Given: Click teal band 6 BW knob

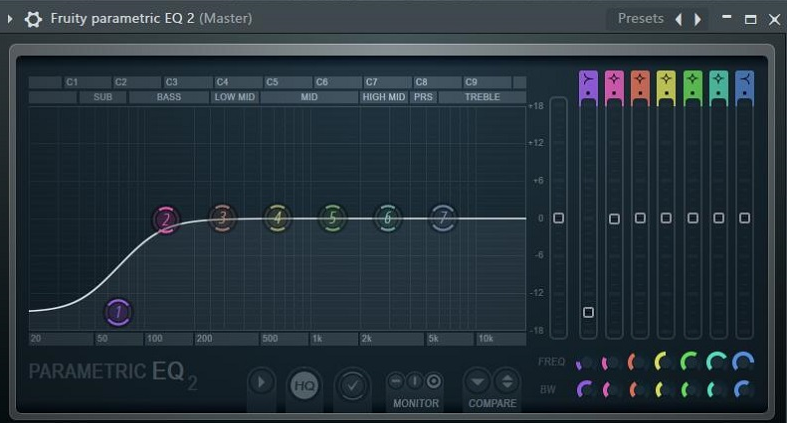Looking at the screenshot, I should pos(716,390).
